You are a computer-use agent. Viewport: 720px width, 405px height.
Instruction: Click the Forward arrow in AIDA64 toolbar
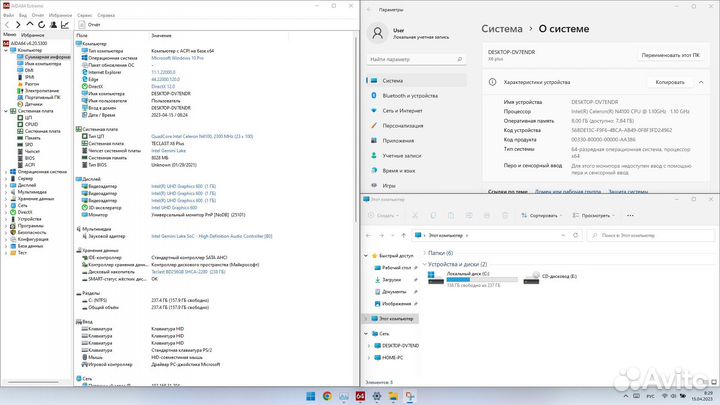[x=18, y=25]
